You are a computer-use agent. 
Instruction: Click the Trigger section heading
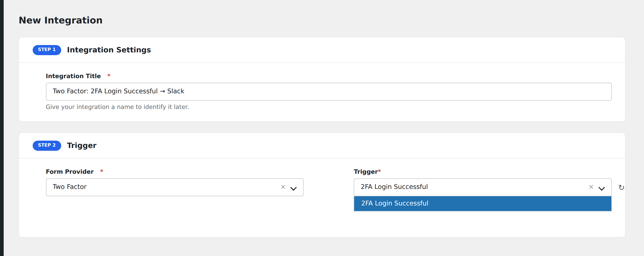82,146
